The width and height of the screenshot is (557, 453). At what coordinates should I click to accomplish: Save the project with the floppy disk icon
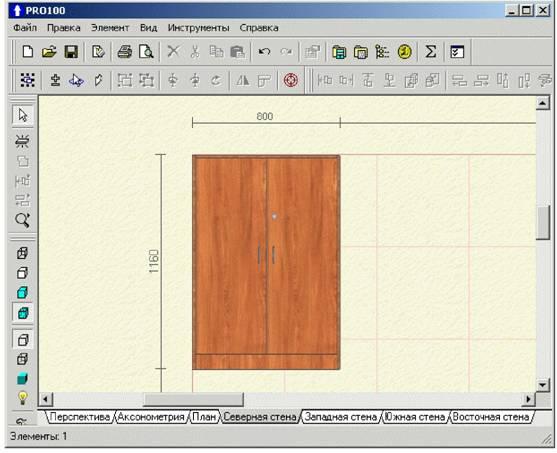point(71,52)
